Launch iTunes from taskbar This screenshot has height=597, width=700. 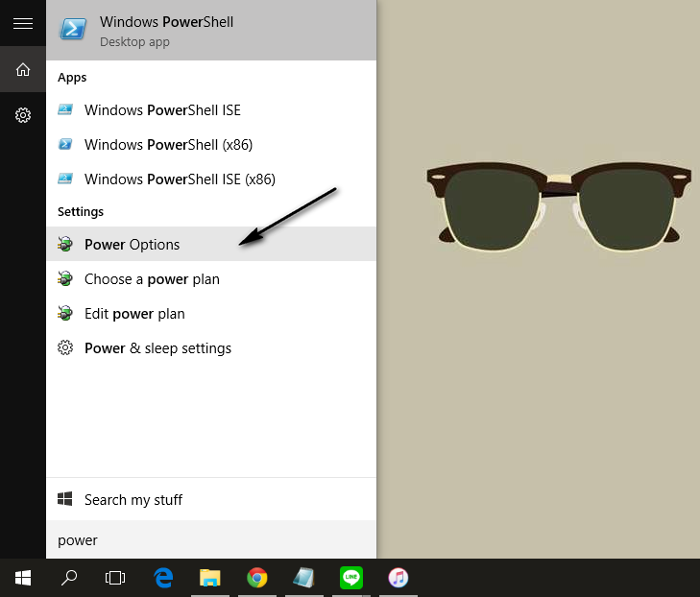(398, 578)
